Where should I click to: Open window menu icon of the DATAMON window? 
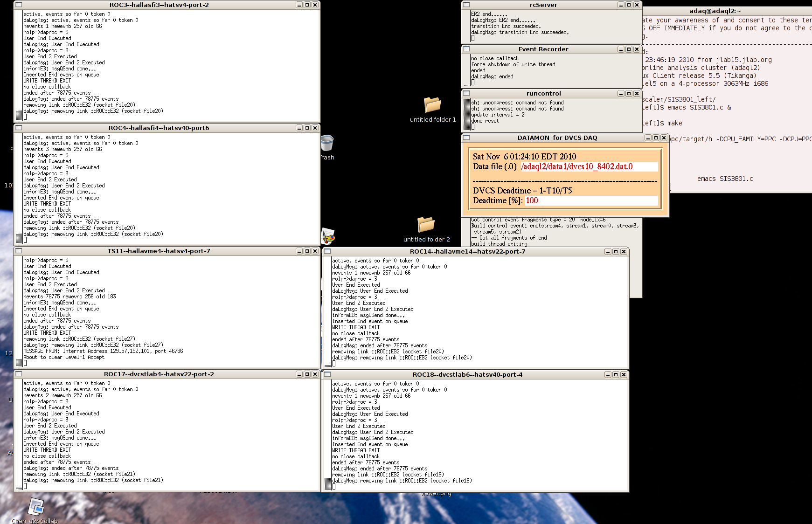[466, 138]
